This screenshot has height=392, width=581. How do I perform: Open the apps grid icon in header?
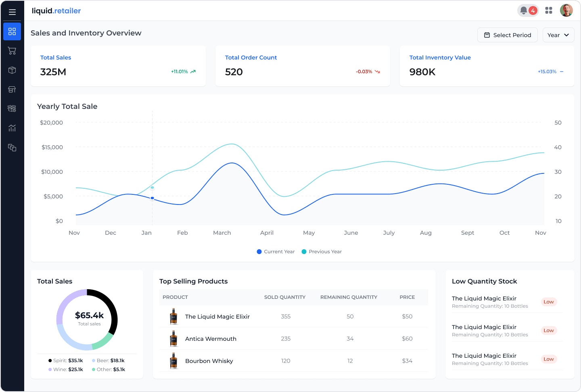(x=549, y=10)
